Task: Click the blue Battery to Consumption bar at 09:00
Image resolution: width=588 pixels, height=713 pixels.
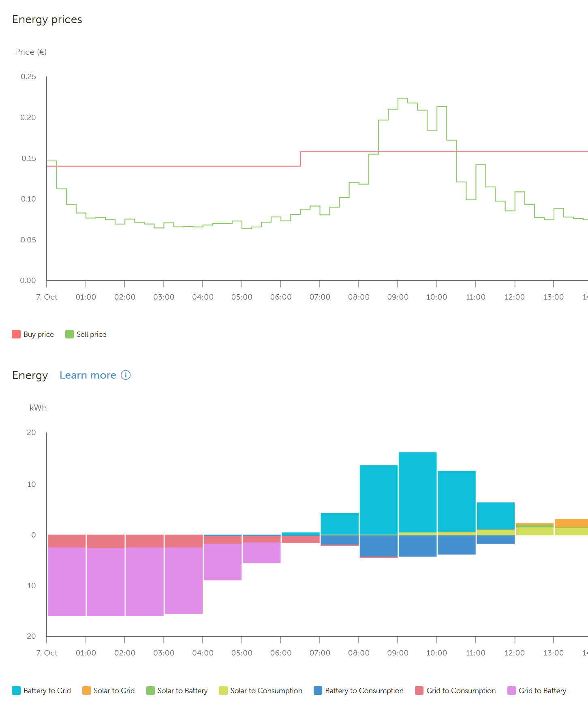Action: [x=417, y=546]
